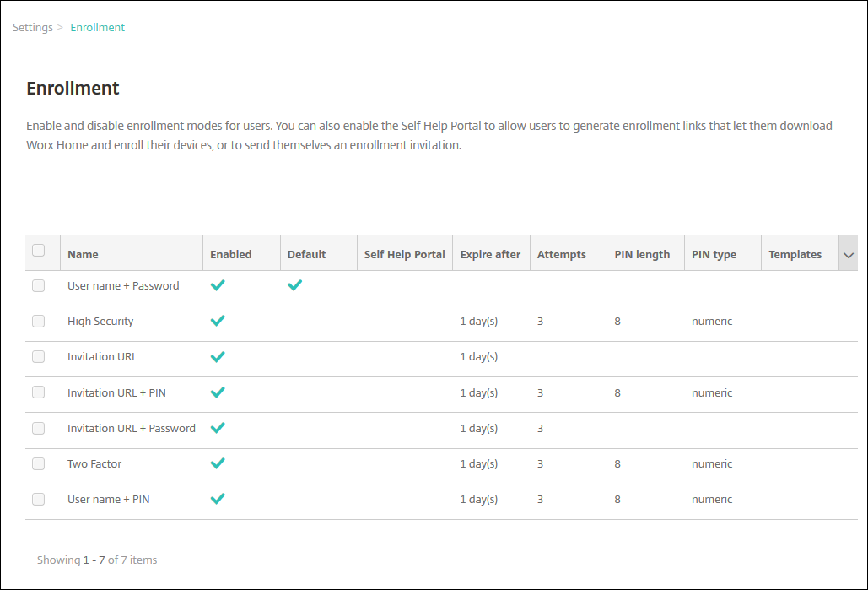Click Enabled checkmark in Invitation URL row
The height and width of the screenshot is (590, 868).
[218, 357]
